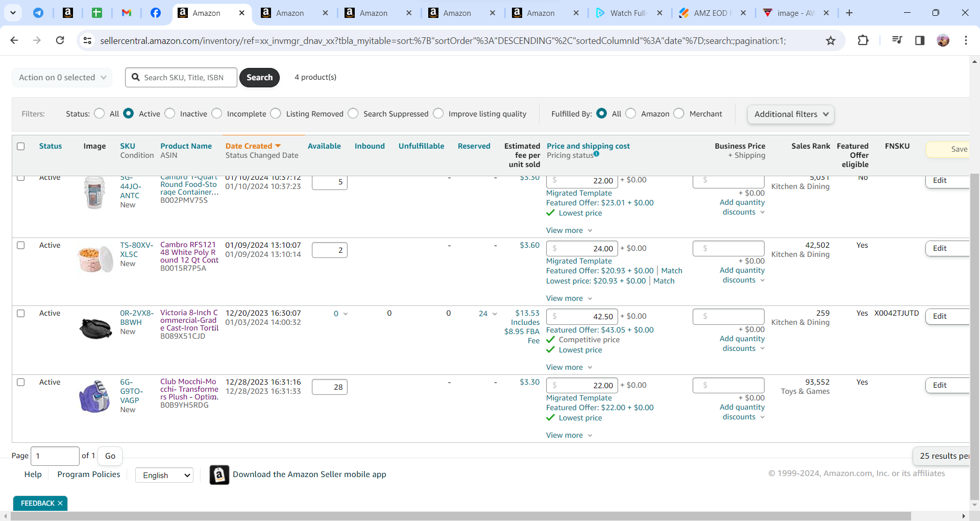980x521 pixels.
Task: Check the 6G-G9TO-VAGP row checkbox
Action: click(x=21, y=382)
